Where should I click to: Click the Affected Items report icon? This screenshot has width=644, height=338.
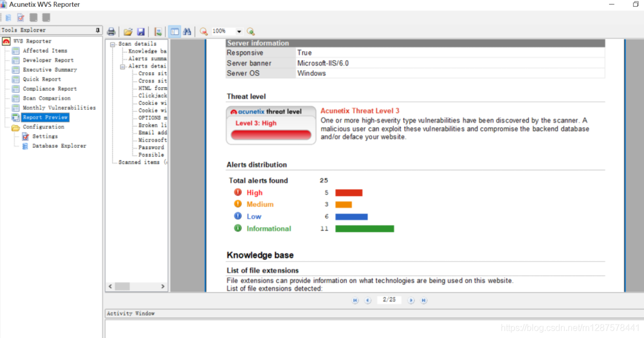[x=16, y=51]
